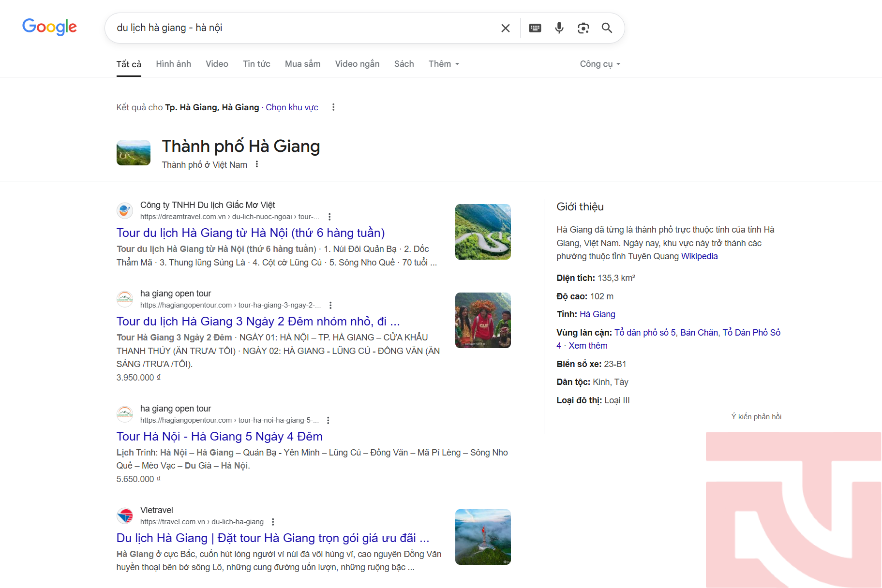Open search by image camera icon
The width and height of the screenshot is (882, 588).
pos(583,28)
